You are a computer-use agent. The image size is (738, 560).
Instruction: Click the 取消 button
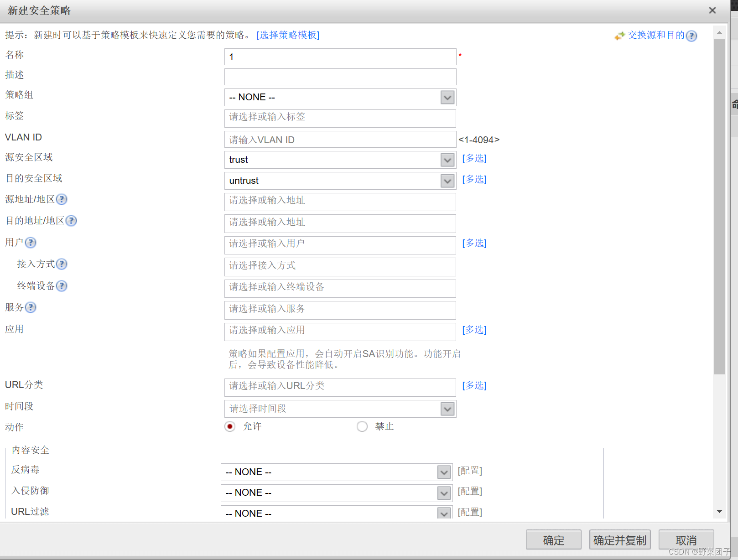point(686,540)
